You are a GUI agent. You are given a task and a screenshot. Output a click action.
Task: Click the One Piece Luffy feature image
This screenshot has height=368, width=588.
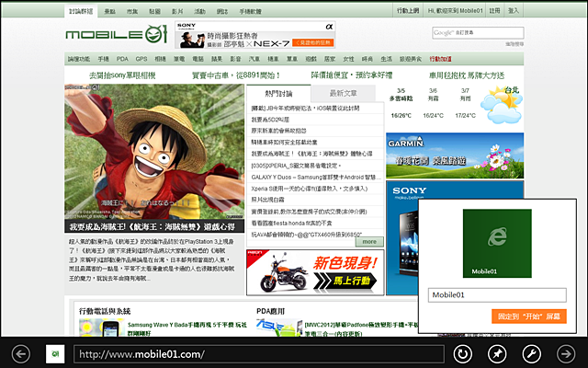[x=154, y=151]
